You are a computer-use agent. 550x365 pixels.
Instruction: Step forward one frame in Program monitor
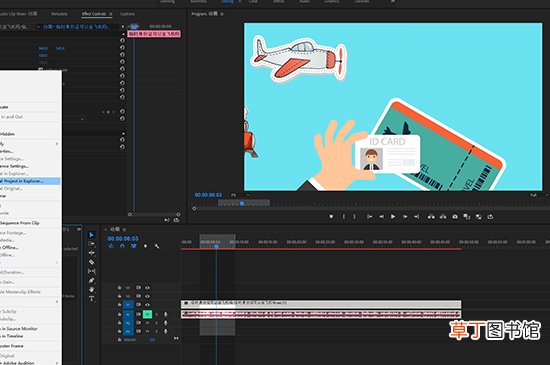pos(405,217)
